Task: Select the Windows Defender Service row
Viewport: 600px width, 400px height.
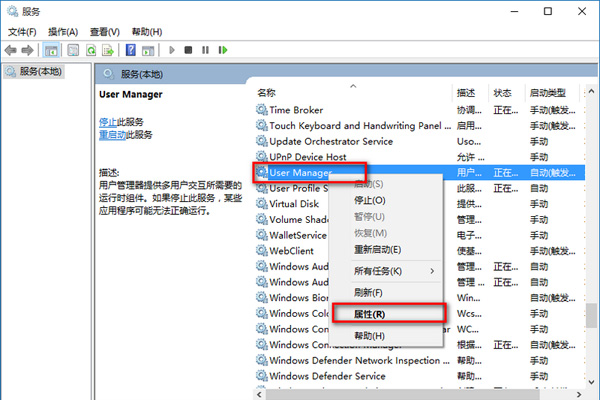Action: [419, 376]
